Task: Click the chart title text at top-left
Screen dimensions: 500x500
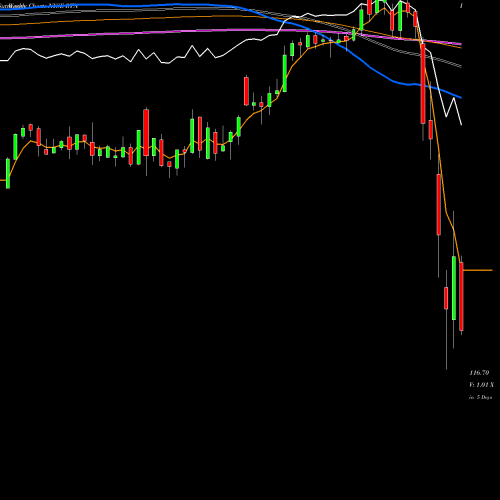Action: 39,6
